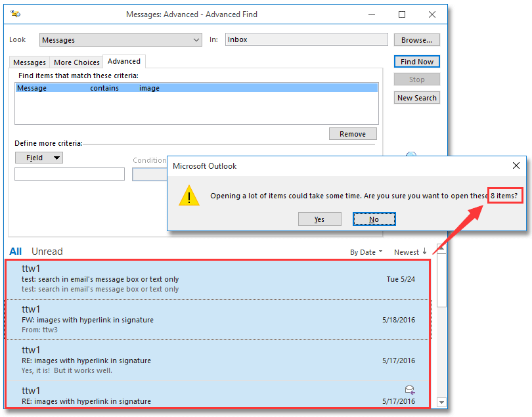Click the scrollbar down arrow
The image size is (532, 417).
click(x=441, y=402)
